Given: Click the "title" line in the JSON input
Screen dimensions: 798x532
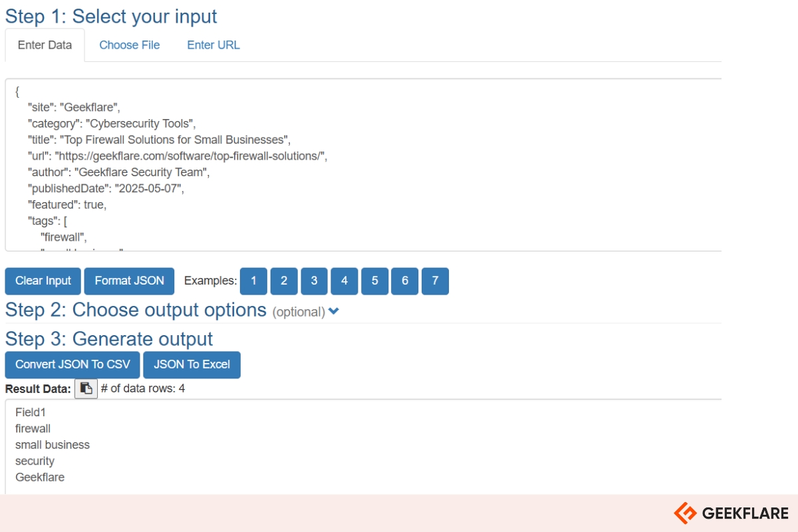Looking at the screenshot, I should click(159, 140).
